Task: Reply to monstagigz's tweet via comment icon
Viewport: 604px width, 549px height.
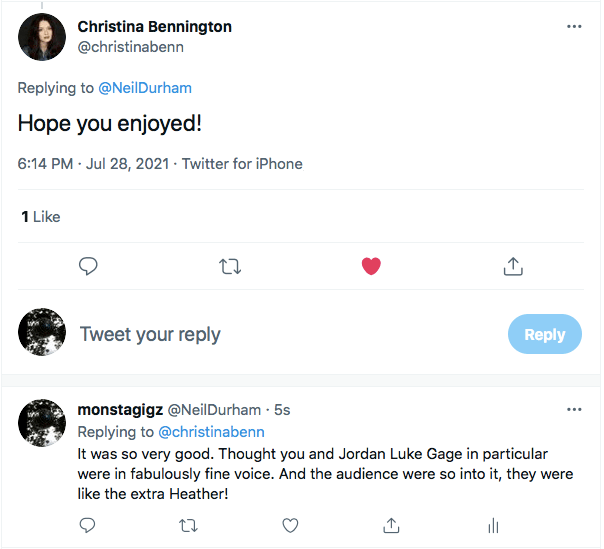Action: click(x=87, y=525)
